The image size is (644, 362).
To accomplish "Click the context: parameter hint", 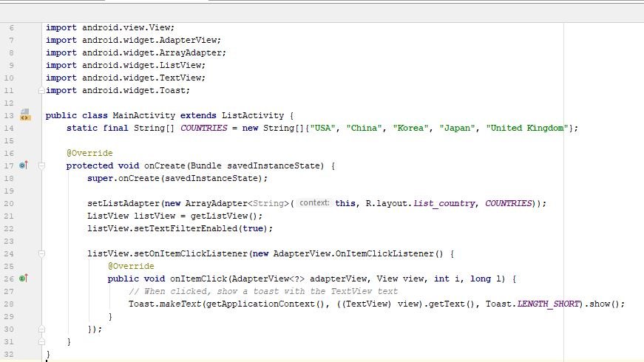I will 314,202.
